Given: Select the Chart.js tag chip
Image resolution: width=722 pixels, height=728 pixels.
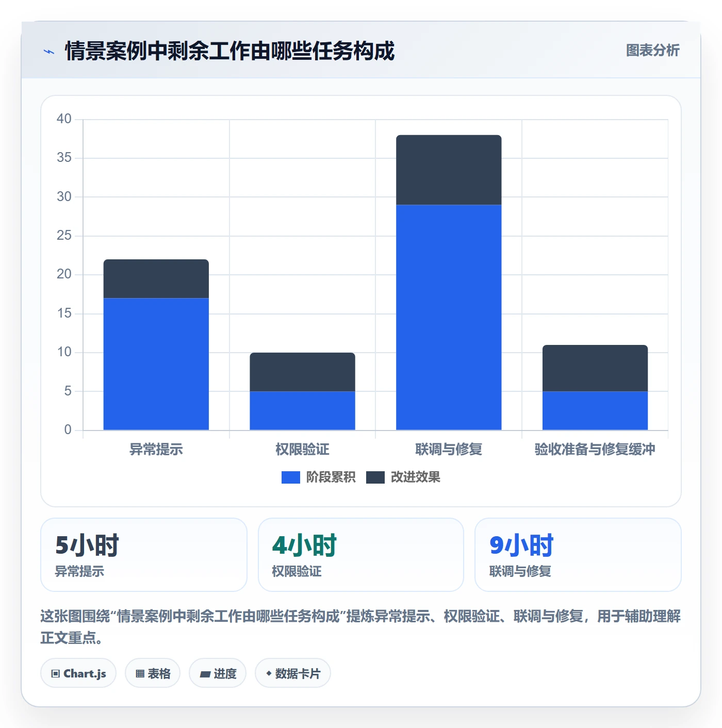Looking at the screenshot, I should coord(78,673).
